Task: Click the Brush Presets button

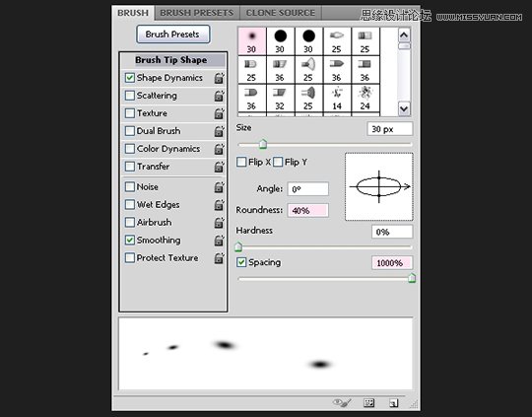Action: (x=173, y=35)
